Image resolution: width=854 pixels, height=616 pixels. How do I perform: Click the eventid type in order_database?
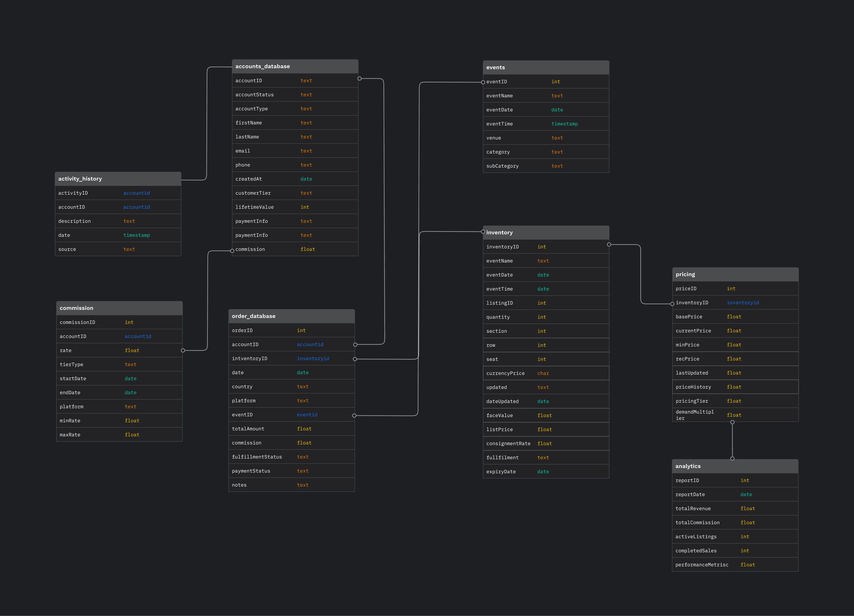307,415
